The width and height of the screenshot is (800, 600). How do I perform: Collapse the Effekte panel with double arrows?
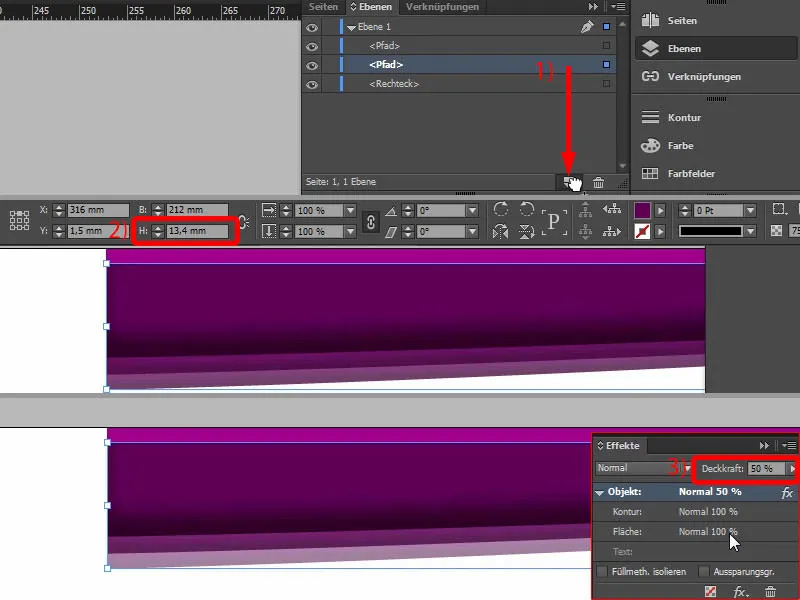(x=764, y=445)
